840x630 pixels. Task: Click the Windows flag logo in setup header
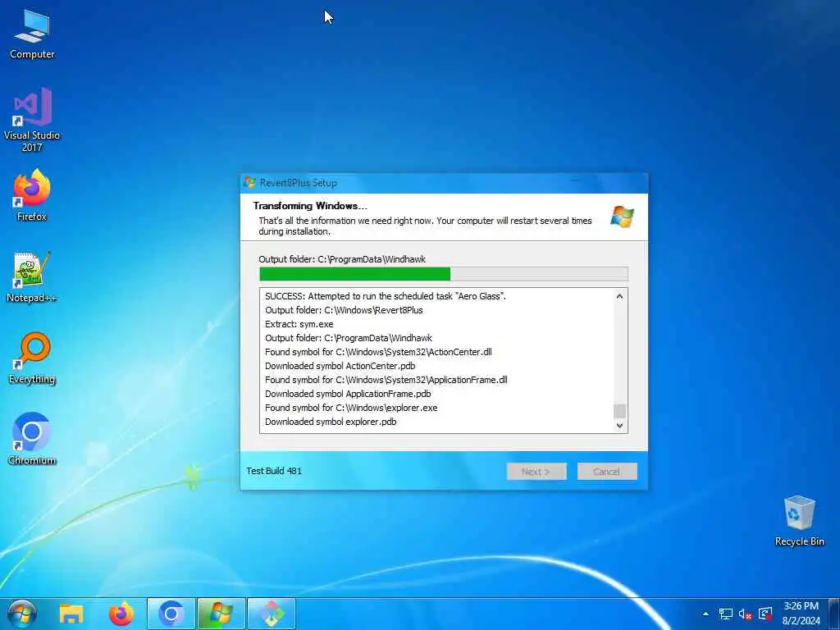click(x=622, y=217)
